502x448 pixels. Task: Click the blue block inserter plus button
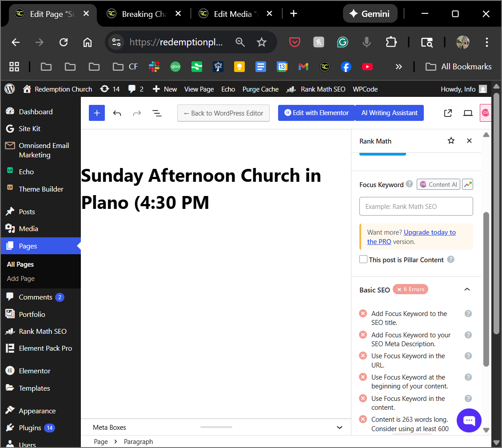(x=96, y=113)
